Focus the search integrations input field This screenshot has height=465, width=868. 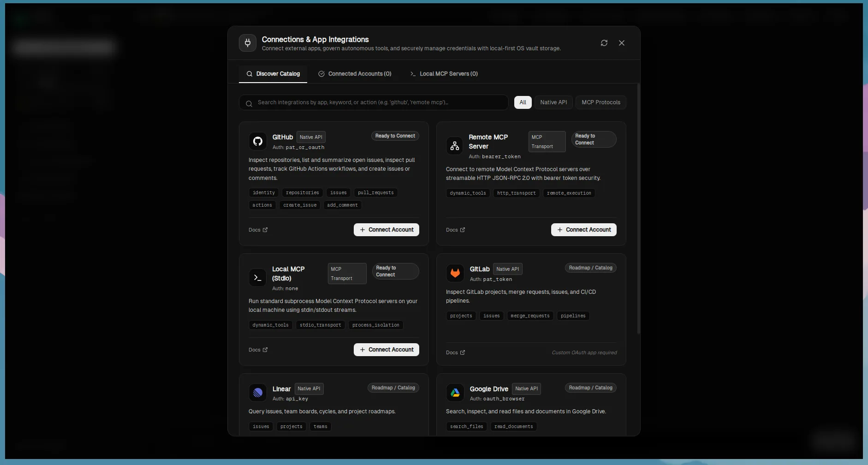point(374,102)
